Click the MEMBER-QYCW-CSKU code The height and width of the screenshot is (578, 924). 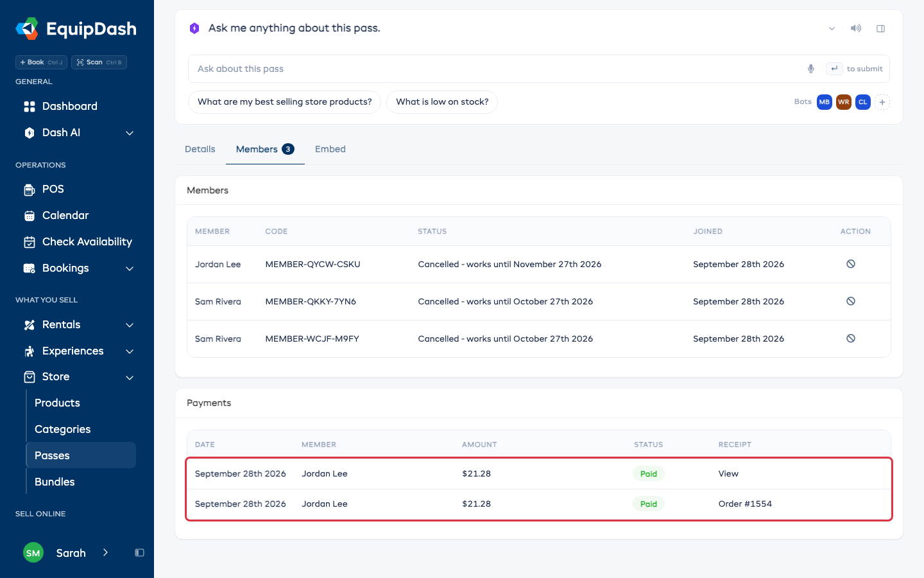[x=313, y=264]
